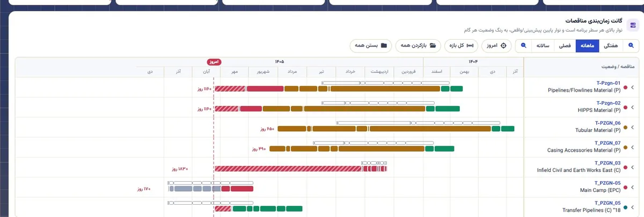Image resolution: width=644 pixels, height=217 pixels.
Task: Click the zoom-out magnifier icon
Action: (523, 46)
